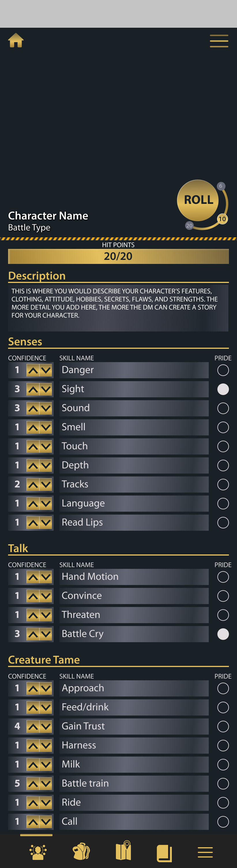Select the Read Lips skill name field
237x868 pixels.
click(134, 523)
